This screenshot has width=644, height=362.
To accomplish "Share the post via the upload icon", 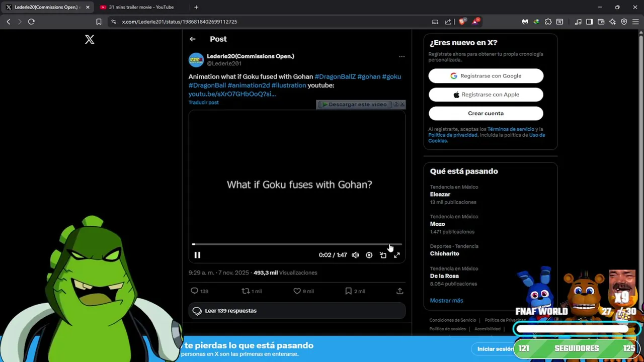I will coord(399,291).
